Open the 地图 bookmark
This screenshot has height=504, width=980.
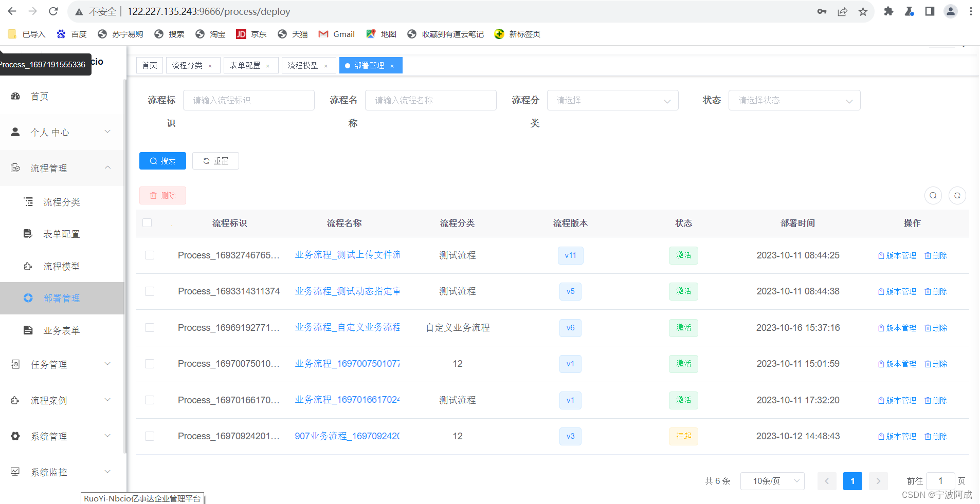tap(381, 34)
